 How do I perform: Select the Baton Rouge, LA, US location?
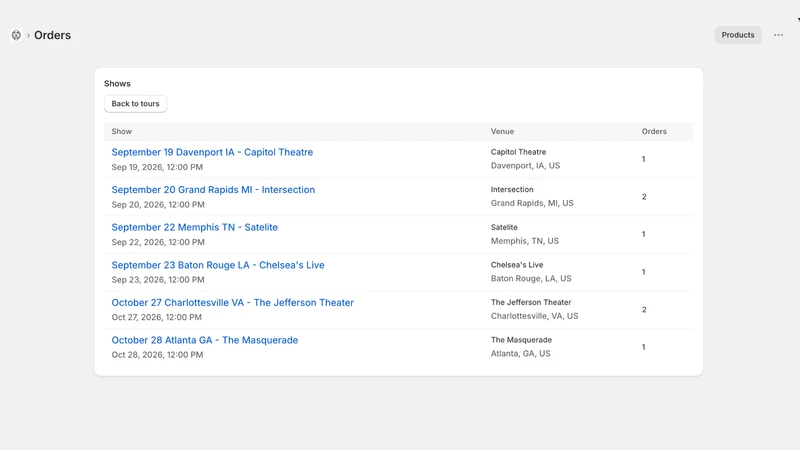[x=531, y=278]
